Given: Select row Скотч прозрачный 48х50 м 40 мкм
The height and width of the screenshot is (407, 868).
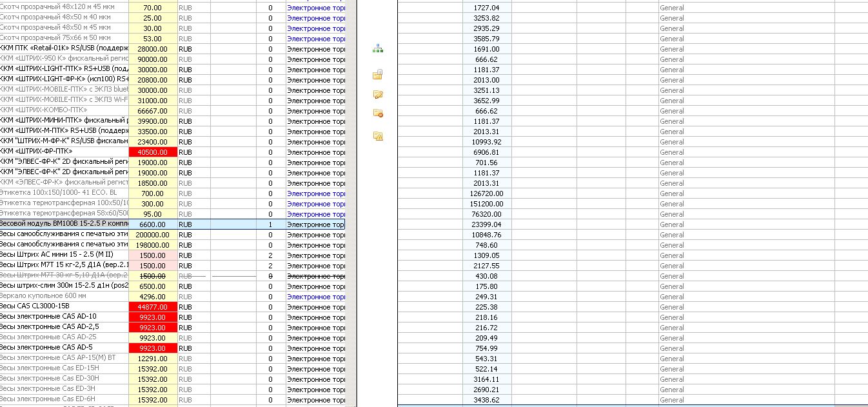Looking at the screenshot, I should coord(173,18).
